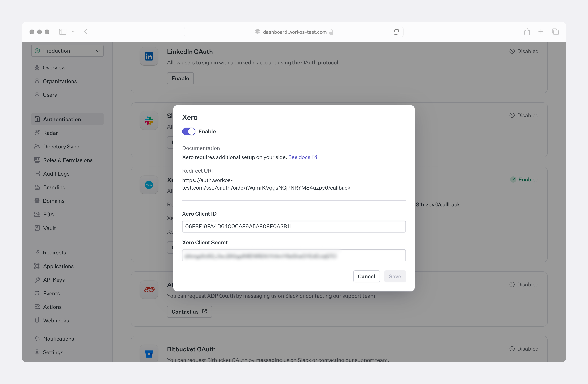Viewport: 588px width, 384px height.
Task: Click the Directory Sync icon
Action: pyautogui.click(x=37, y=146)
